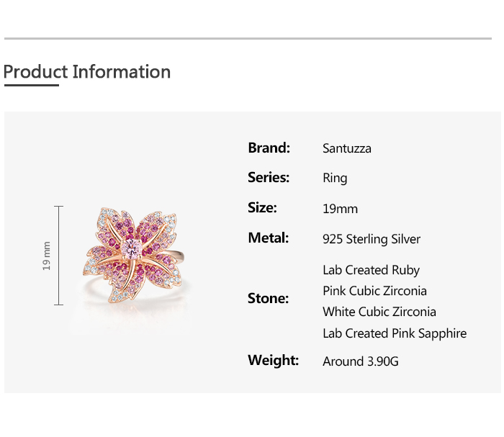Click the dark underline beneath the Product heading
The image size is (504, 437).
(x=31, y=86)
